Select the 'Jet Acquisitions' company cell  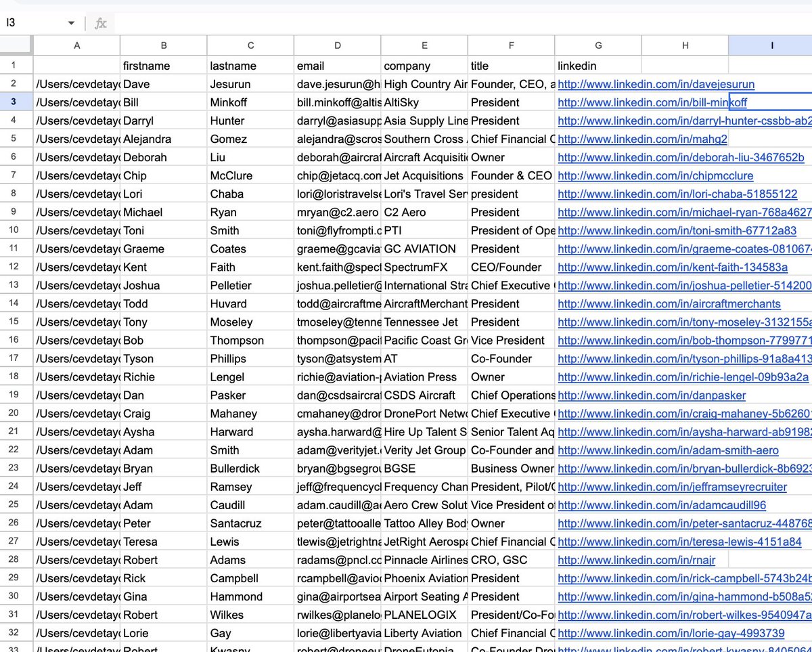pos(424,175)
